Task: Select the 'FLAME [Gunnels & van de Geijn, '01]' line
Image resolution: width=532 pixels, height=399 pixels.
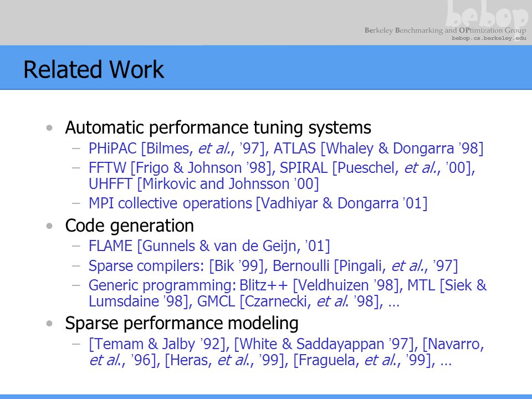Action: click(209, 246)
